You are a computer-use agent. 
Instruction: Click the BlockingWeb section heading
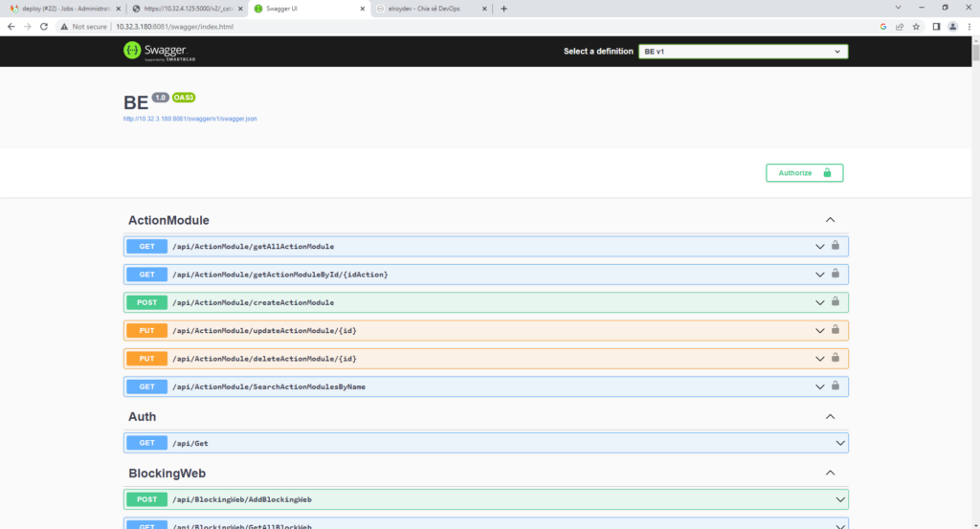tap(167, 474)
